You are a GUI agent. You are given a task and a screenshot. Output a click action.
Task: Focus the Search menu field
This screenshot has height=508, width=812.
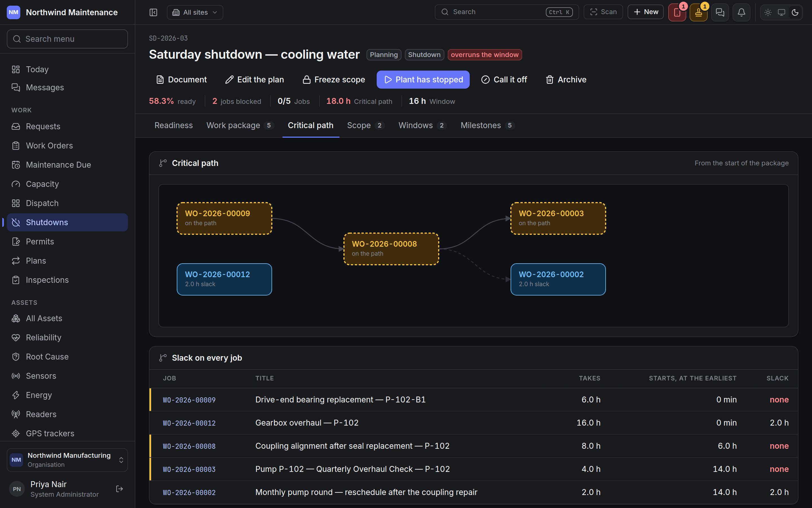pos(67,39)
